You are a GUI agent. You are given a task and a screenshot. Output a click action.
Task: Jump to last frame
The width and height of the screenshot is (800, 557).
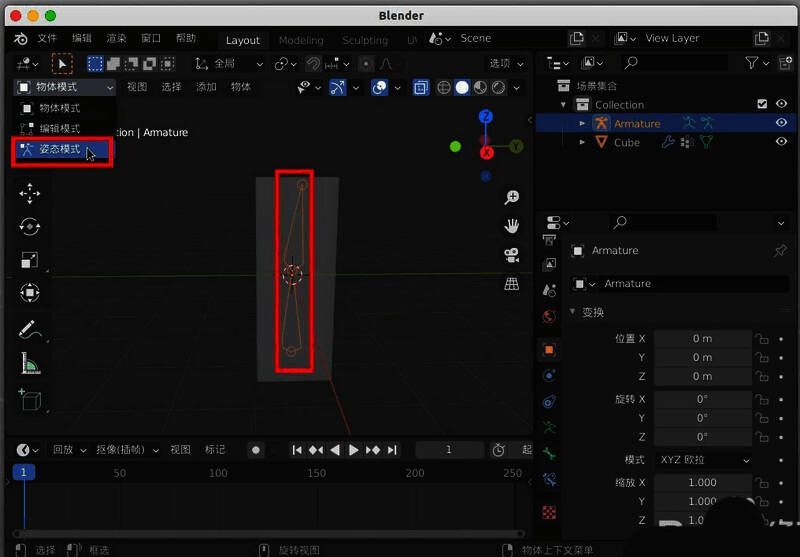pyautogui.click(x=392, y=450)
